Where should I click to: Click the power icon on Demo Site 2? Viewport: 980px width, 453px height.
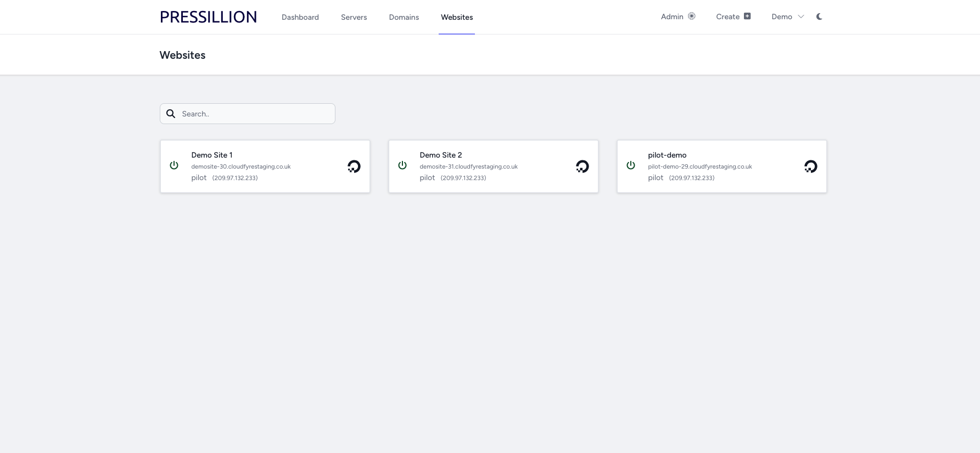(x=402, y=165)
